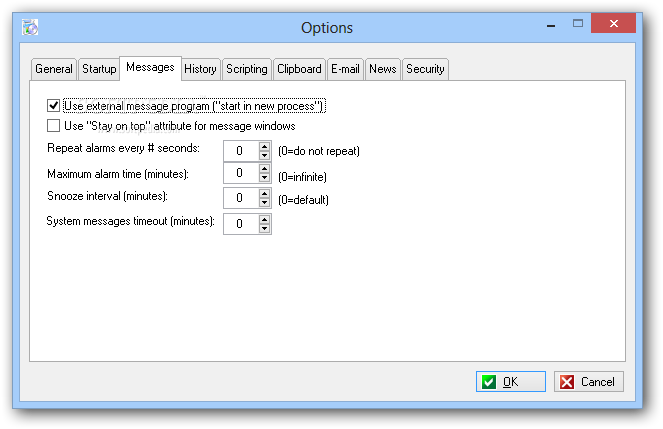Viewport: 663px width, 429px height.
Task: Open the News tab
Action: click(x=383, y=69)
